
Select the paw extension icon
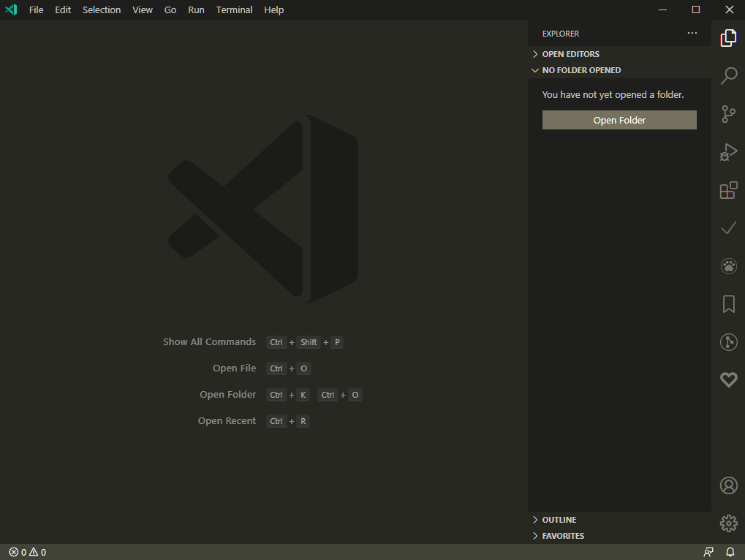pyautogui.click(x=727, y=266)
